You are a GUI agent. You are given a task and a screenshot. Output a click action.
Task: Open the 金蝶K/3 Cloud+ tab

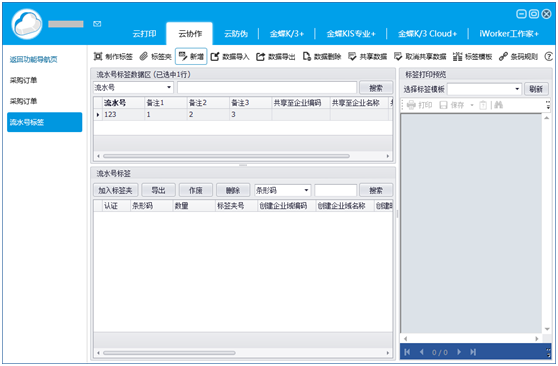[427, 34]
